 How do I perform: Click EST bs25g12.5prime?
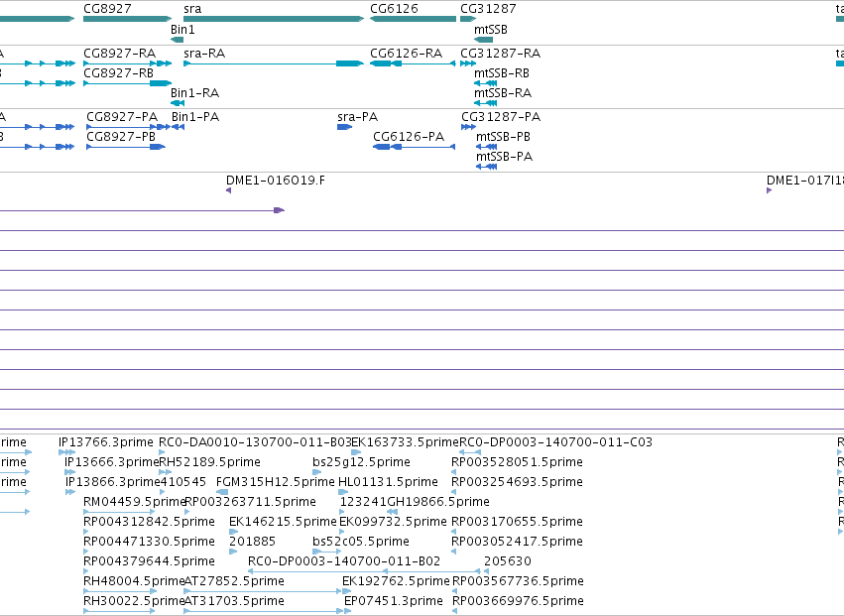(x=317, y=472)
